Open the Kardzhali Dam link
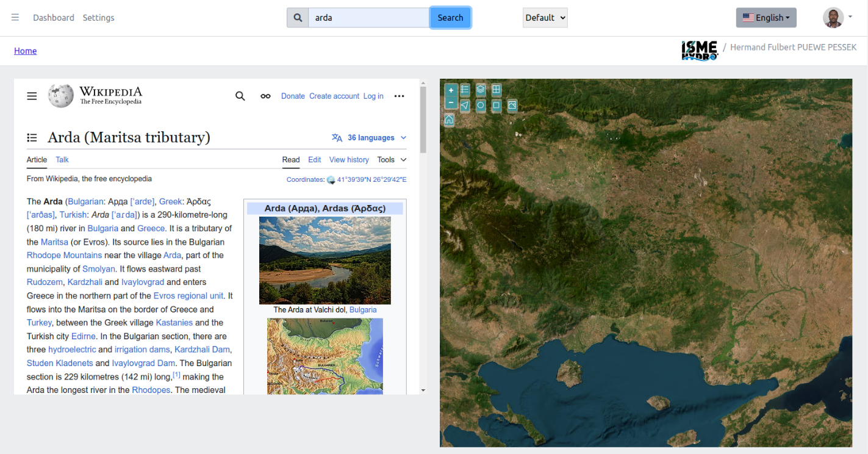This screenshot has width=868, height=454. [x=203, y=350]
